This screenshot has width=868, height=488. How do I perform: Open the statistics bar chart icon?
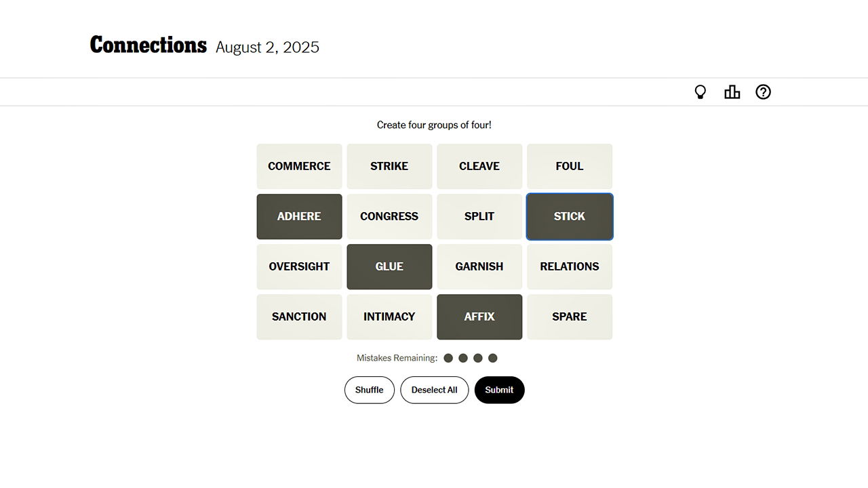(732, 92)
